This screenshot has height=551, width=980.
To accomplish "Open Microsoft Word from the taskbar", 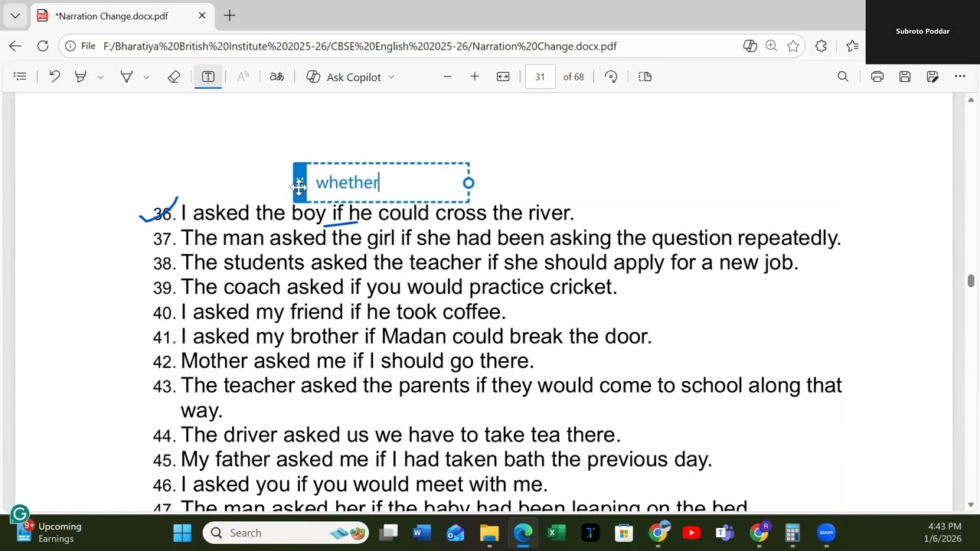I will (x=422, y=533).
